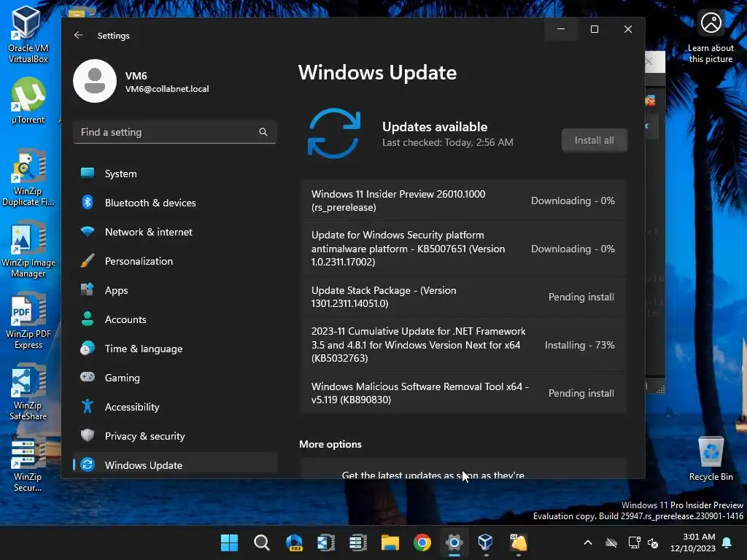Select Accounts in the sidebar

pos(175,319)
